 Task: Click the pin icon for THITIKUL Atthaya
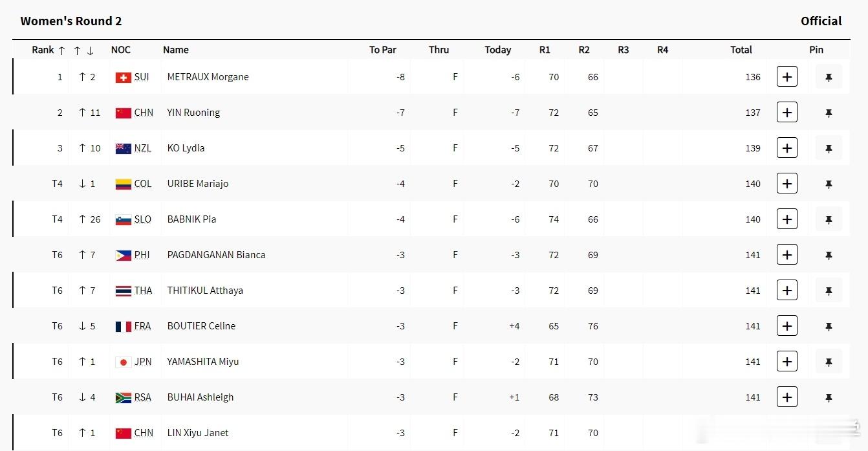[x=829, y=291]
